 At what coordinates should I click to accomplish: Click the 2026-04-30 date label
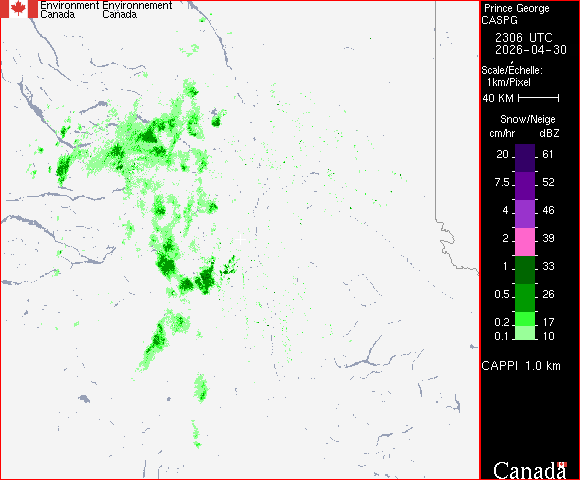pos(531,50)
